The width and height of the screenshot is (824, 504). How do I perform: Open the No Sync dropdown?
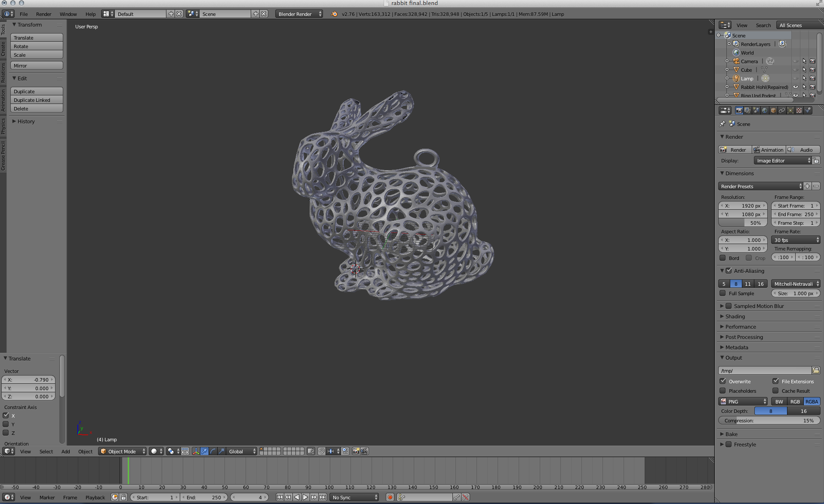354,498
